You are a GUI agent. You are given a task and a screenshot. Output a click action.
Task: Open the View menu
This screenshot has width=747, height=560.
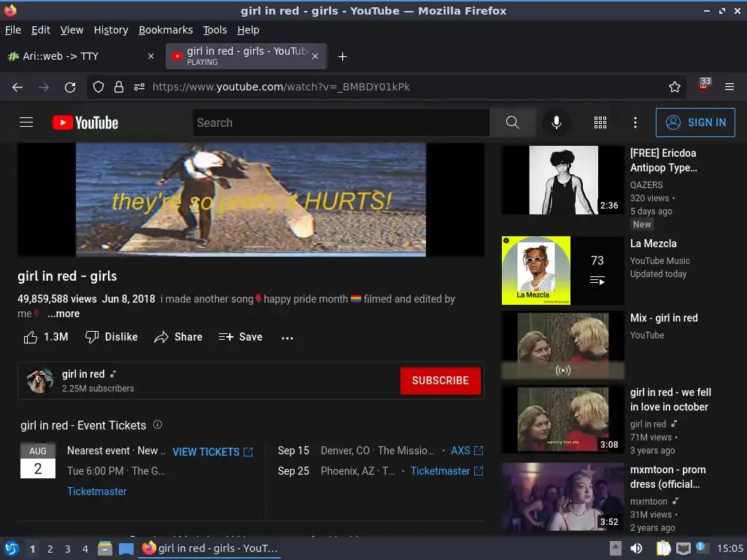[x=72, y=30]
